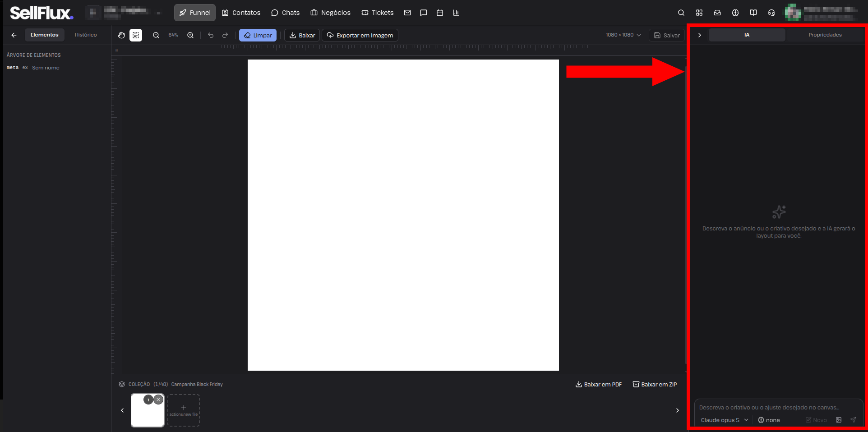Image resolution: width=868 pixels, height=432 pixels.
Task: Attach an image with the picture icon
Action: (839, 420)
